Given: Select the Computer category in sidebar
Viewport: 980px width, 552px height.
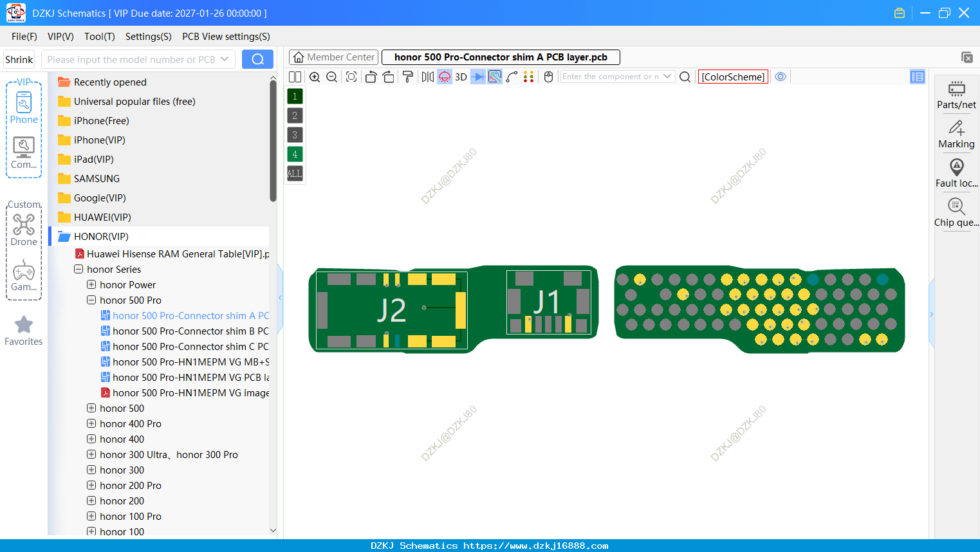Looking at the screenshot, I should click(24, 152).
